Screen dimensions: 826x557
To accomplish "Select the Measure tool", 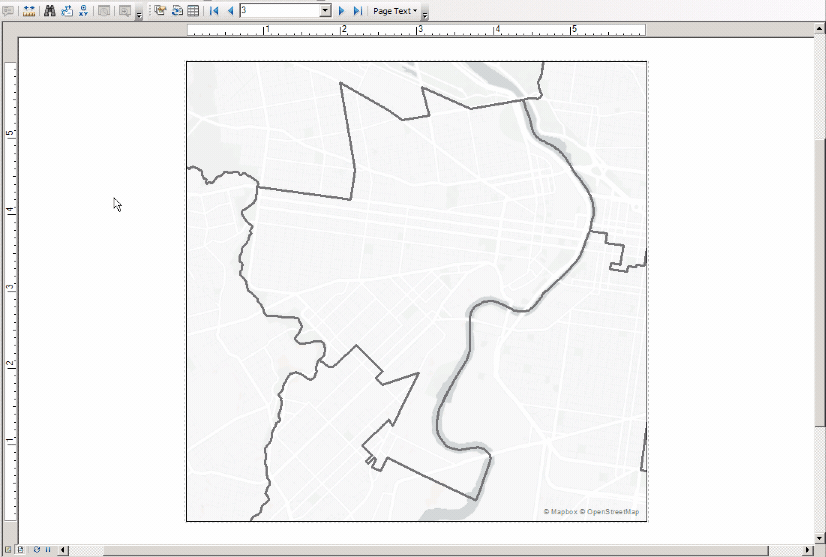I will (x=29, y=11).
